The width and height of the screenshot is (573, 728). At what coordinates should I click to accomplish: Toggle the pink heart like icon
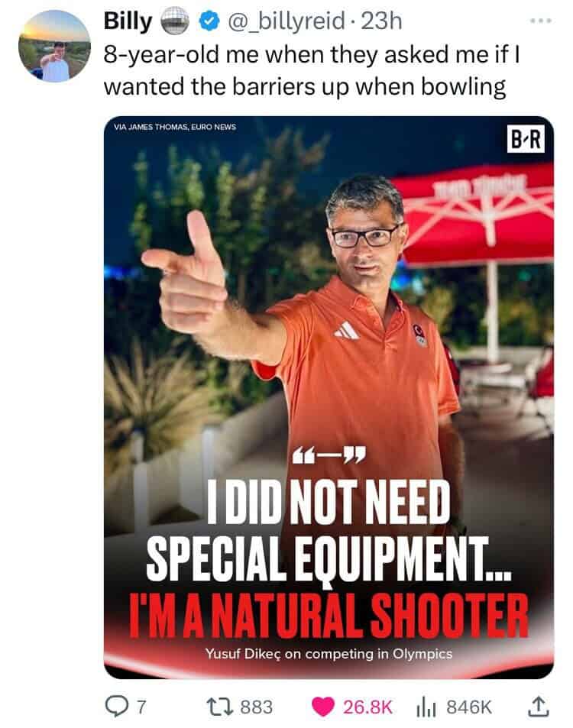[322, 707]
